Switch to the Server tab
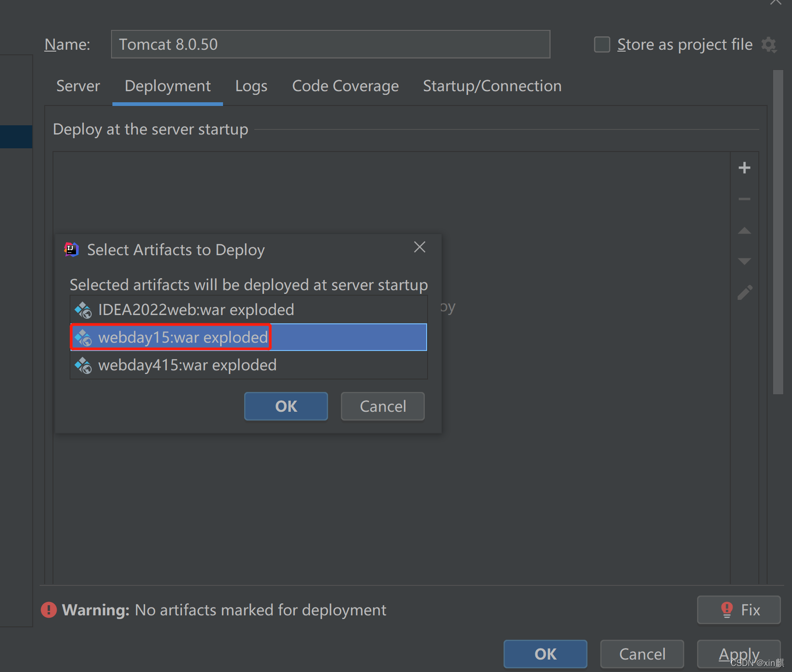Image resolution: width=792 pixels, height=672 pixels. coord(78,86)
